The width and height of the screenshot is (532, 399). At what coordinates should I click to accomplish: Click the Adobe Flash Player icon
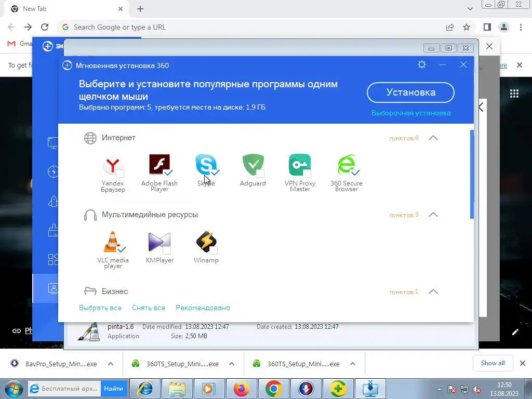click(x=159, y=164)
